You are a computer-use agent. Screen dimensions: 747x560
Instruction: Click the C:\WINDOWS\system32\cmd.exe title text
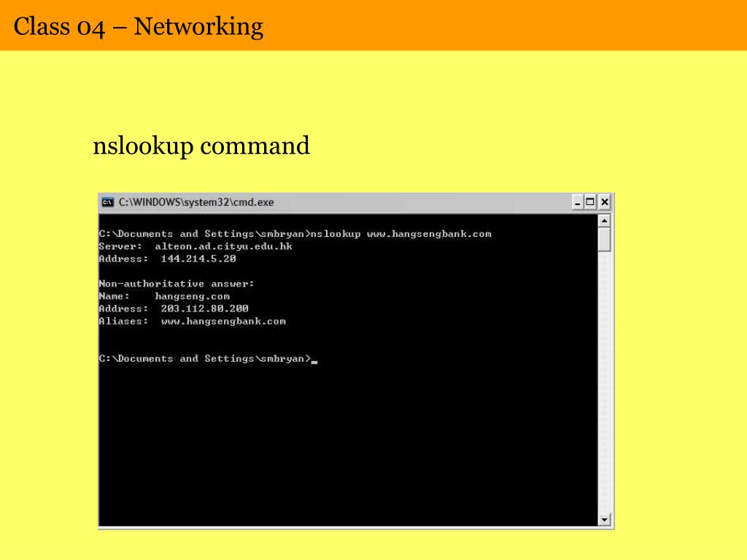pos(196,203)
